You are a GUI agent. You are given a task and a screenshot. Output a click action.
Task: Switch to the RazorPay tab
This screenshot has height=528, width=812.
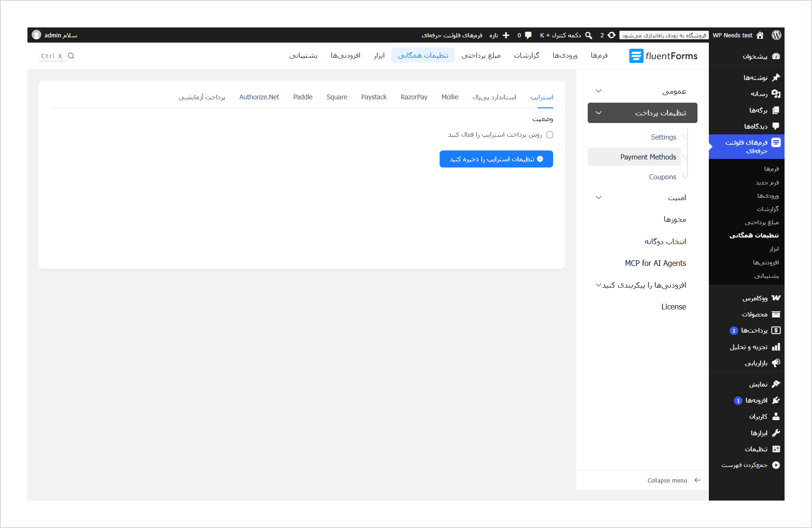pos(414,97)
